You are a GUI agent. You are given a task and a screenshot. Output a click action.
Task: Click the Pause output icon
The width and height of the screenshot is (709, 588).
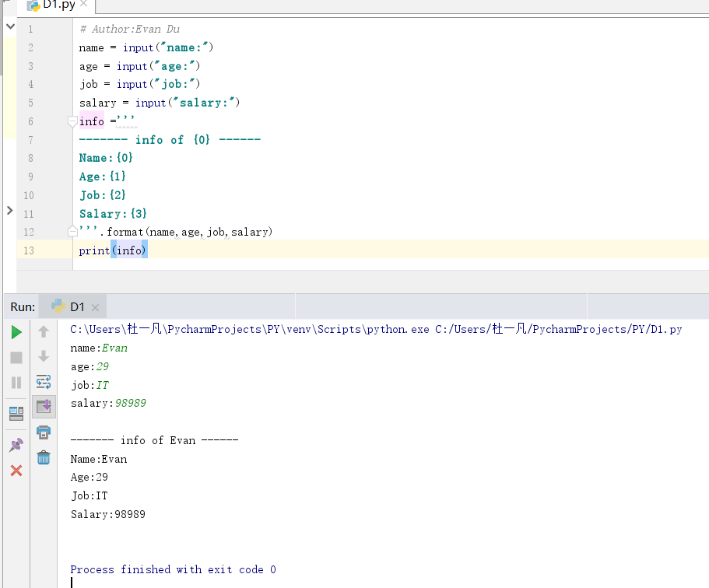(16, 383)
